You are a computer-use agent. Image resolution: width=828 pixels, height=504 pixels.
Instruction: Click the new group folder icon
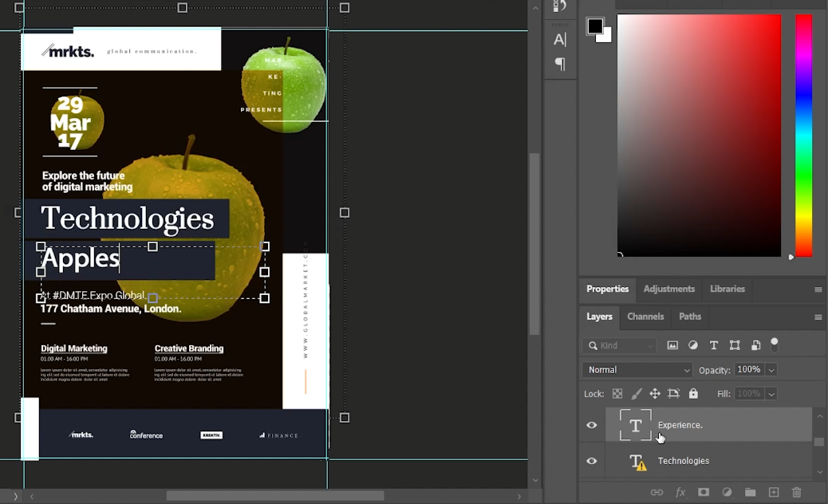pos(750,493)
